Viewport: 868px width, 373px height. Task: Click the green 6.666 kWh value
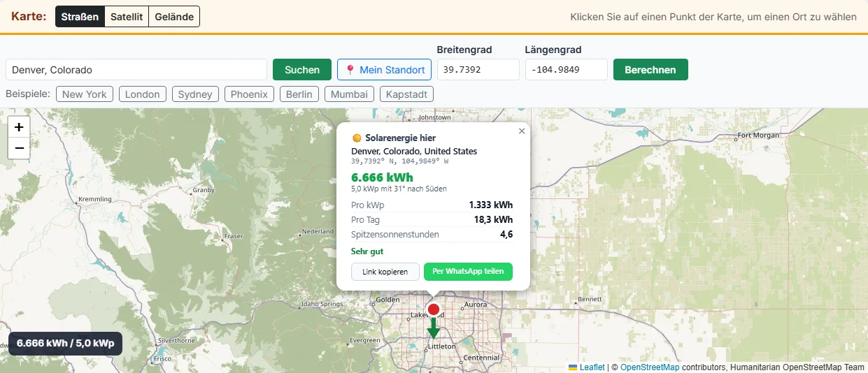pyautogui.click(x=382, y=177)
